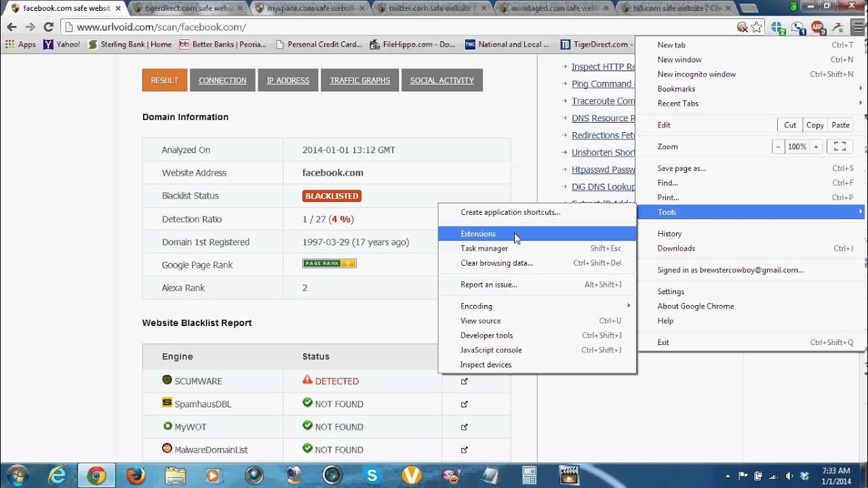Open the movie clapperboard app in taskbar
Image resolution: width=868 pixels, height=488 pixels.
tap(568, 475)
